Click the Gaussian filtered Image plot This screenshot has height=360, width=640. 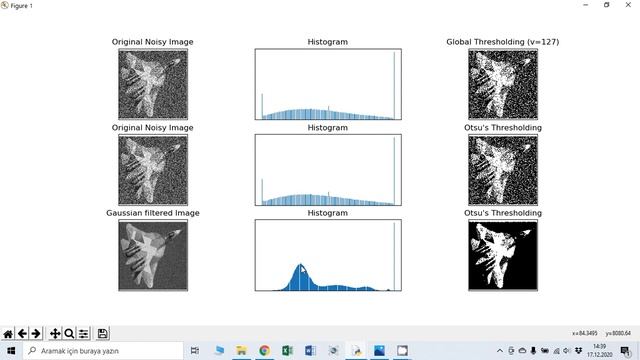(153, 255)
